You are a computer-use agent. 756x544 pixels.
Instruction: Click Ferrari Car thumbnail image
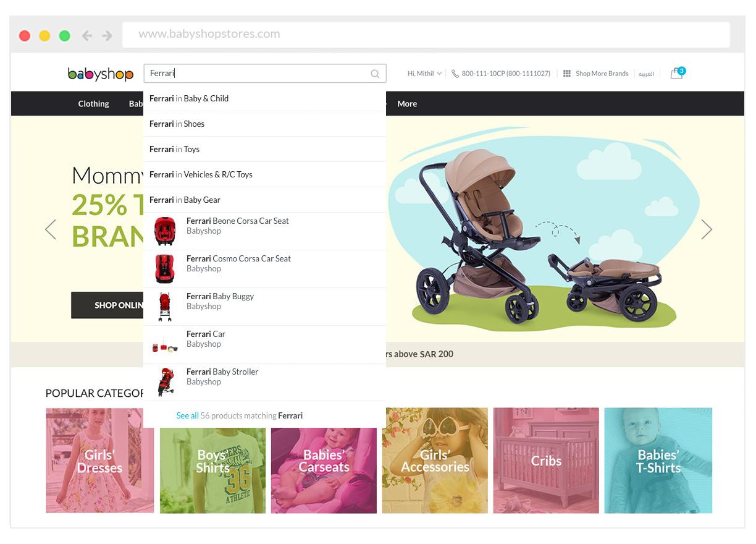click(x=165, y=346)
